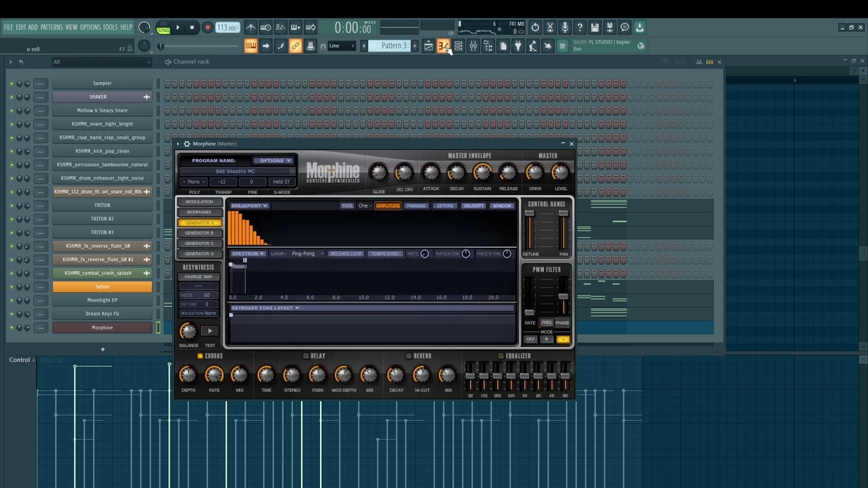Click the stamp tool icon

pyautogui.click(x=311, y=46)
